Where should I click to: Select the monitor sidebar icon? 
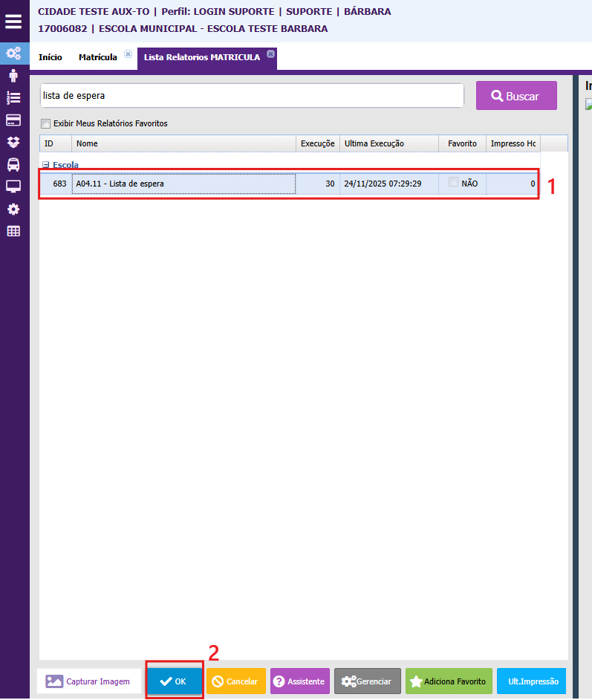click(13, 187)
